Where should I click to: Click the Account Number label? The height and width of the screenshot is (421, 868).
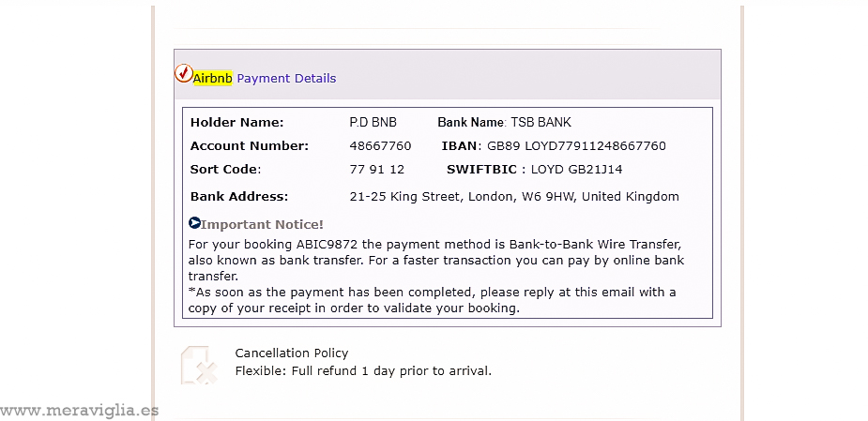coord(249,145)
